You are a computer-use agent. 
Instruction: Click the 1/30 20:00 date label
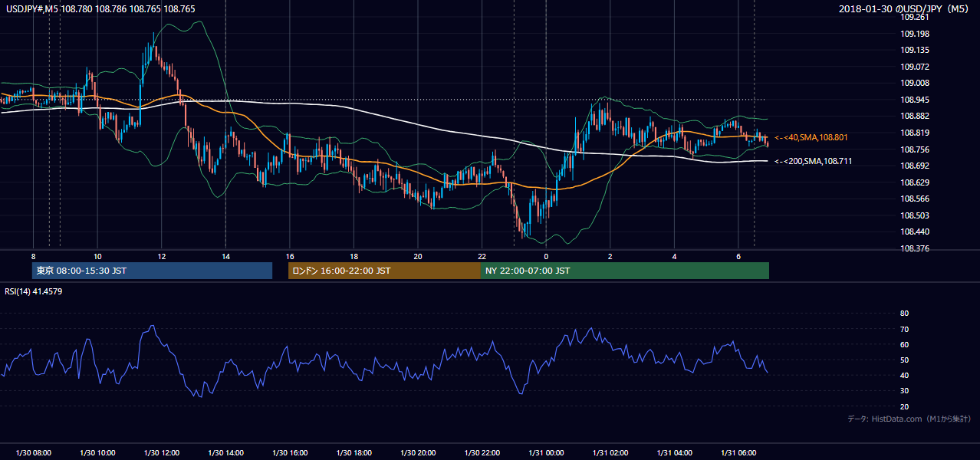(x=417, y=453)
